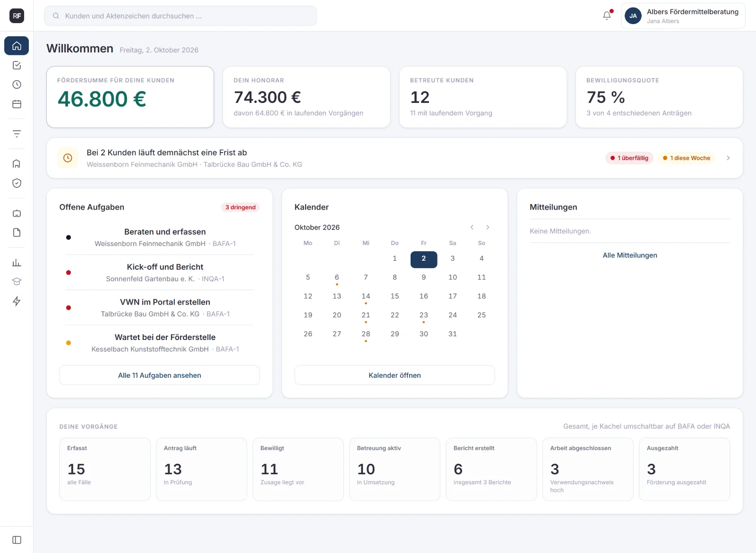Open the home dashboard sidebar icon
756x553 pixels.
[17, 46]
